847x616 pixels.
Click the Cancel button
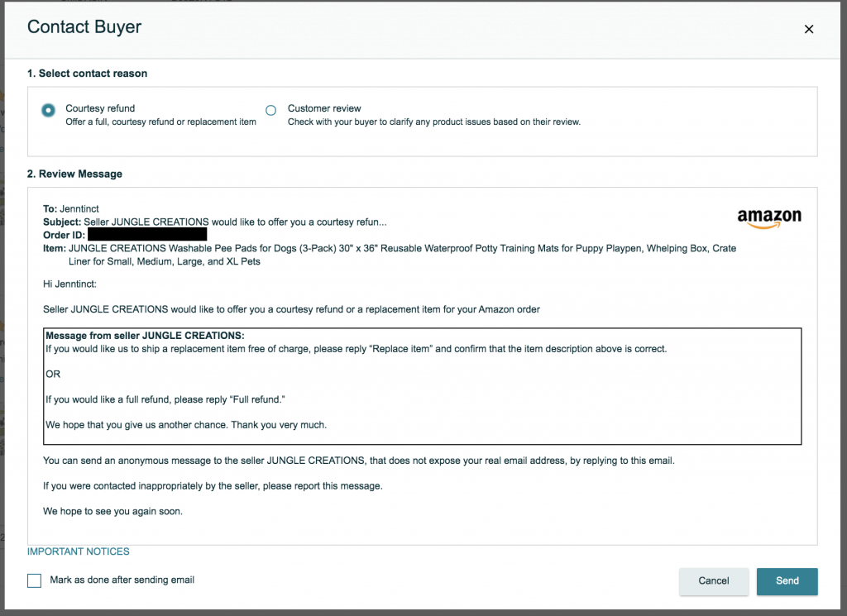714,581
